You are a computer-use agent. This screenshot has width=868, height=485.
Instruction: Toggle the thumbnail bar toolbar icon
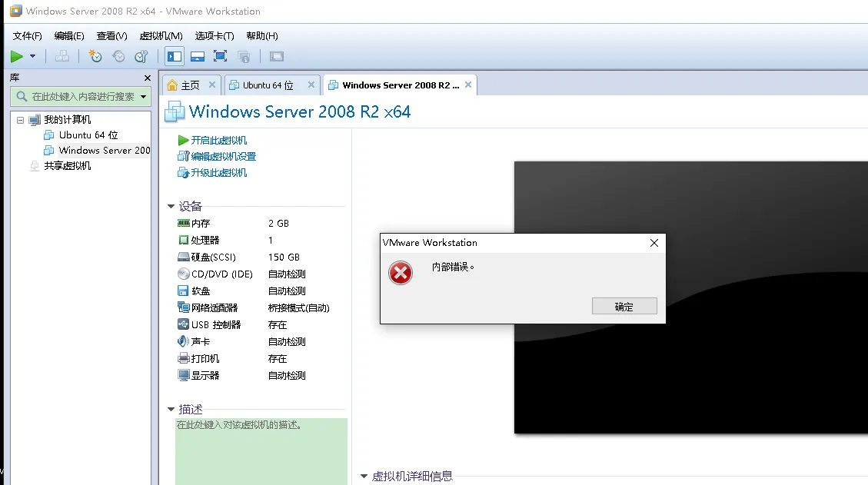coord(198,56)
